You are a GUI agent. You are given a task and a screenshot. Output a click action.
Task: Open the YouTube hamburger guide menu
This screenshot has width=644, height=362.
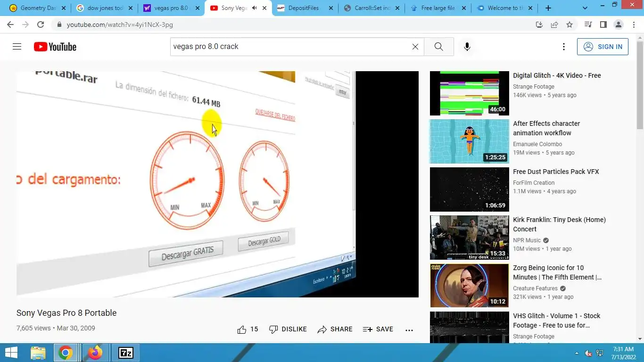coord(17,47)
